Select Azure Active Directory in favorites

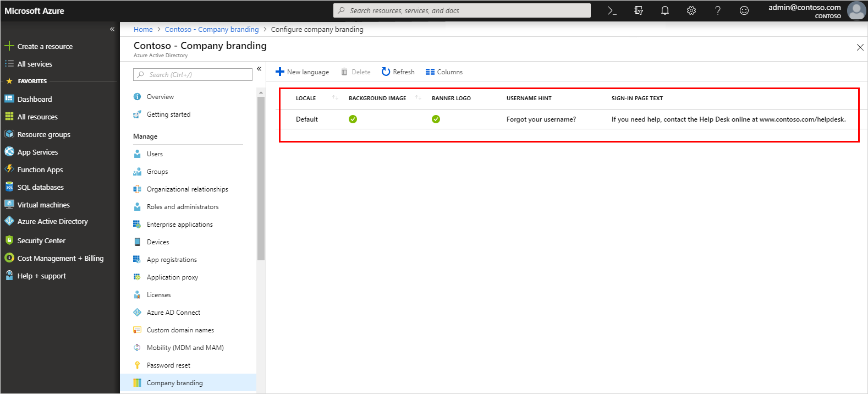point(52,222)
